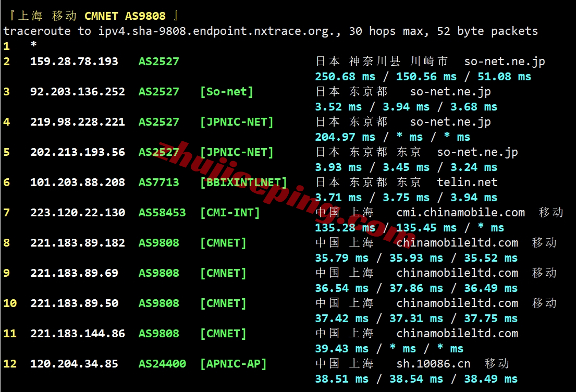Viewport: 576px width, 392px height.
Task: Click the [So-net] tag in hop 3
Action: click(x=227, y=91)
